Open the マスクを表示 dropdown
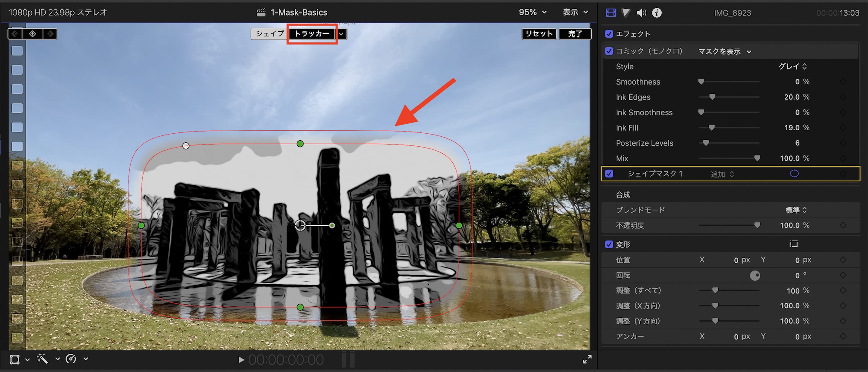The width and height of the screenshot is (868, 372). [x=724, y=52]
